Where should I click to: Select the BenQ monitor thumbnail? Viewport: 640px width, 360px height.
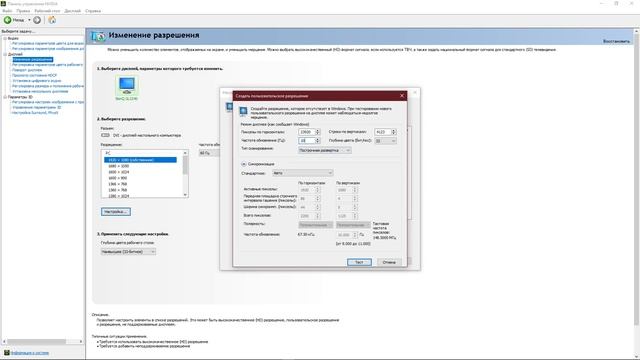[127, 87]
